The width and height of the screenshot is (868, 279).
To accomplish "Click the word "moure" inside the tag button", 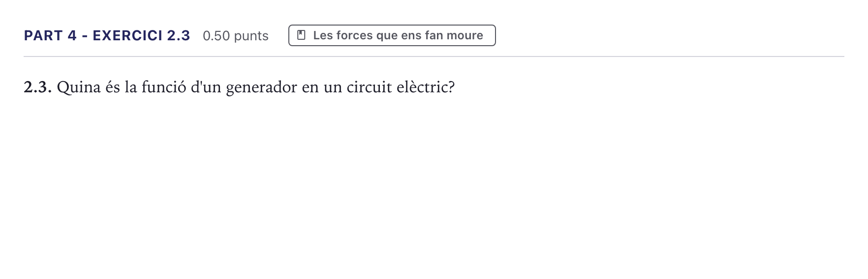I will click(465, 35).
